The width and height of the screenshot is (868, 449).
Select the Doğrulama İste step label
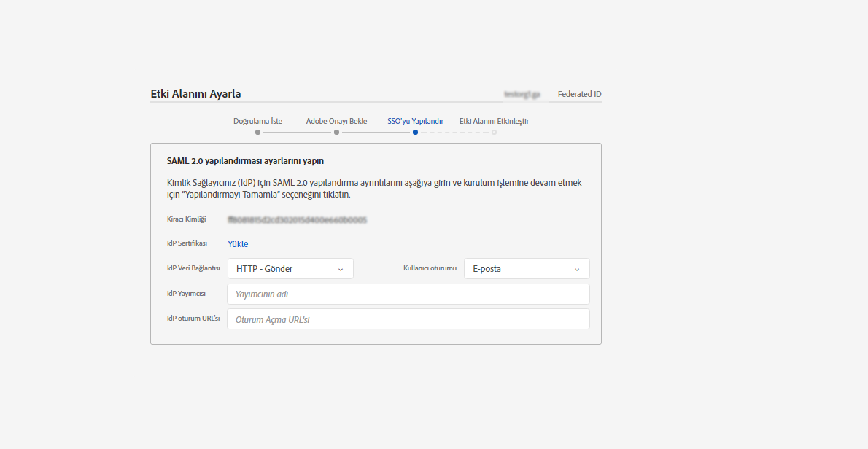click(x=257, y=121)
